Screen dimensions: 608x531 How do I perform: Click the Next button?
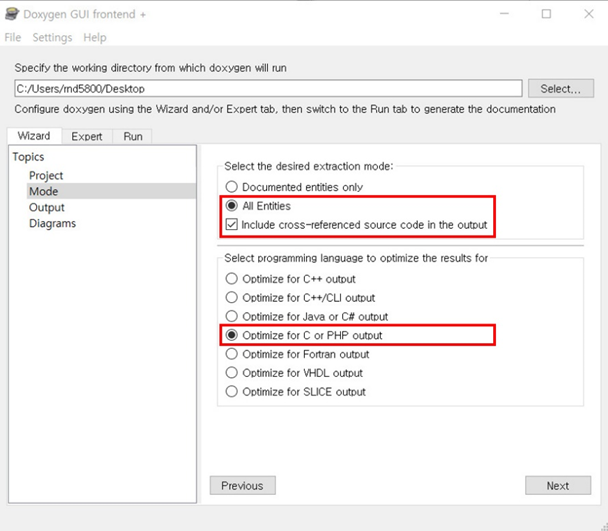coord(558,486)
